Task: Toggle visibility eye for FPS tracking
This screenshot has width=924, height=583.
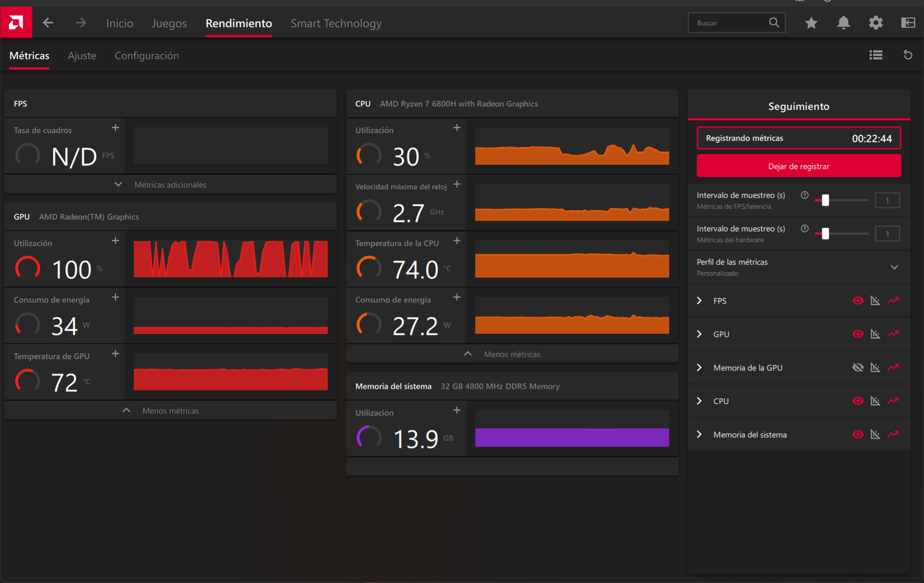Action: (x=858, y=301)
